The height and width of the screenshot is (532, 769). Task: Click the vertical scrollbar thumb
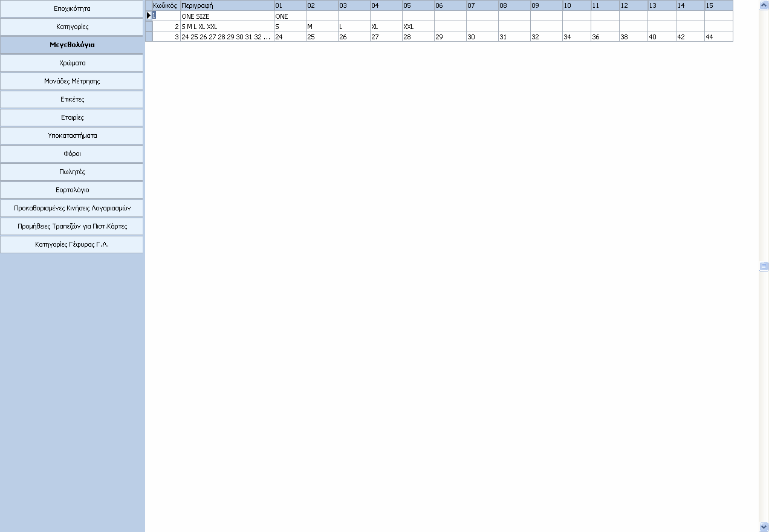764,267
